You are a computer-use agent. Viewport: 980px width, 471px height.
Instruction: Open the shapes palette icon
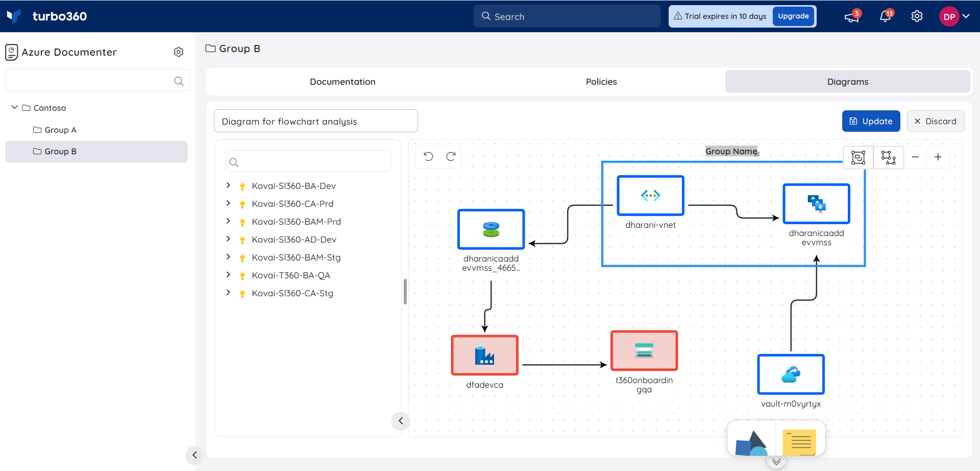pyautogui.click(x=751, y=442)
